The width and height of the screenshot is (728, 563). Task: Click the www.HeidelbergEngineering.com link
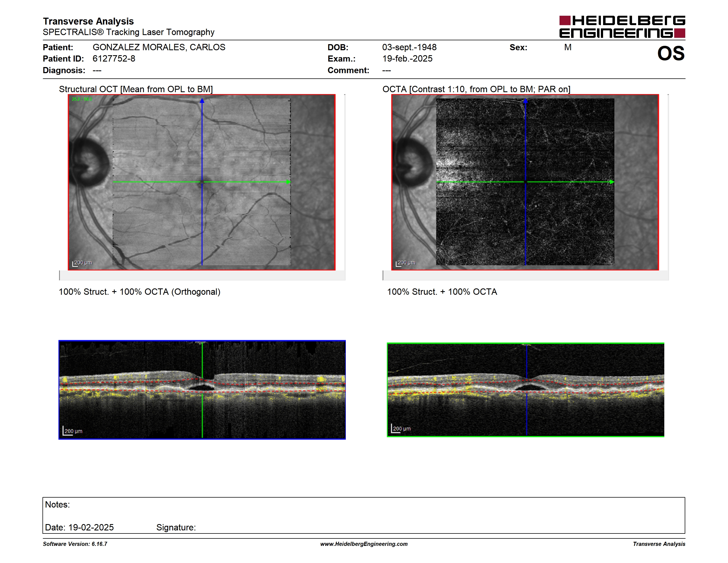tap(364, 544)
